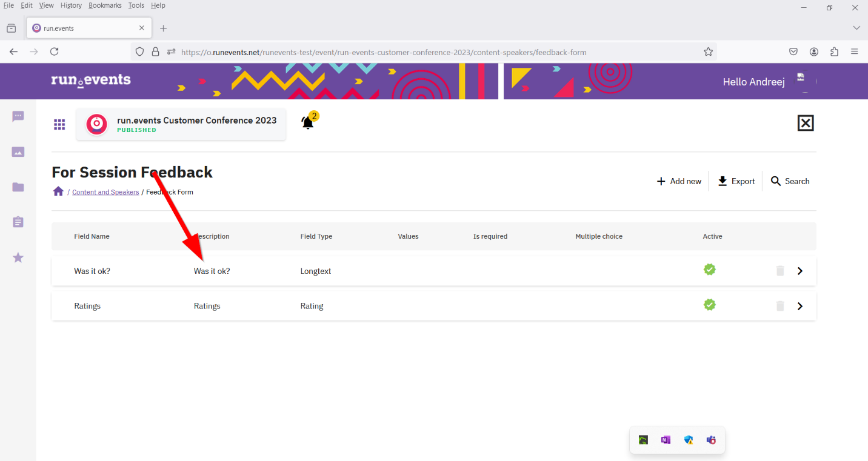Open the run.events Customer Conference 2023 event card
The image size is (868, 461).
coord(181,124)
